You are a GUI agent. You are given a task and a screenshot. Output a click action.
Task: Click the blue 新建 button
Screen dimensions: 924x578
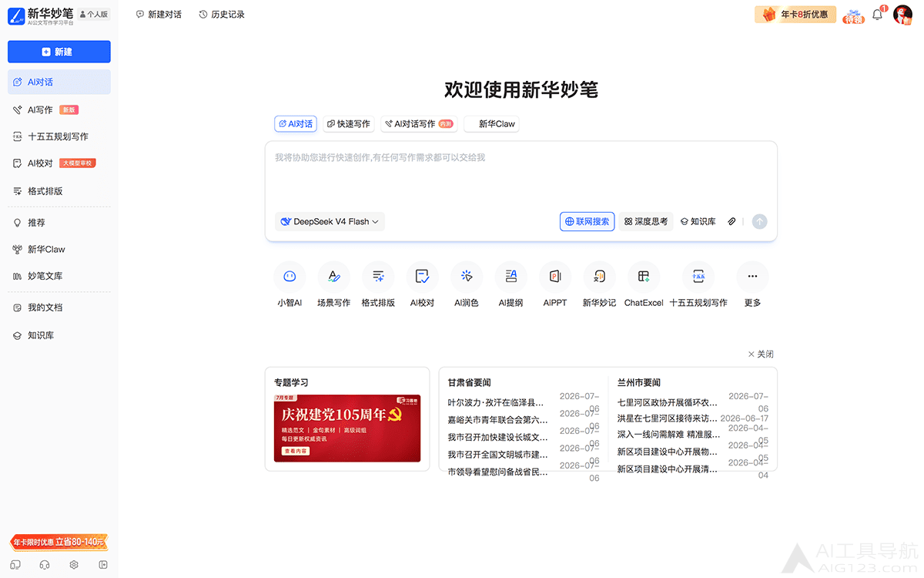[x=59, y=52]
